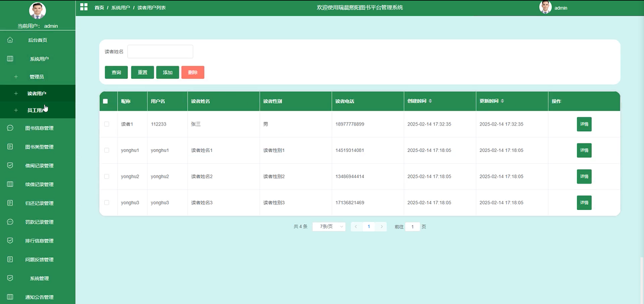This screenshot has width=644, height=304.
Task: Click the plus icon beside 读者用户
Action: click(16, 93)
